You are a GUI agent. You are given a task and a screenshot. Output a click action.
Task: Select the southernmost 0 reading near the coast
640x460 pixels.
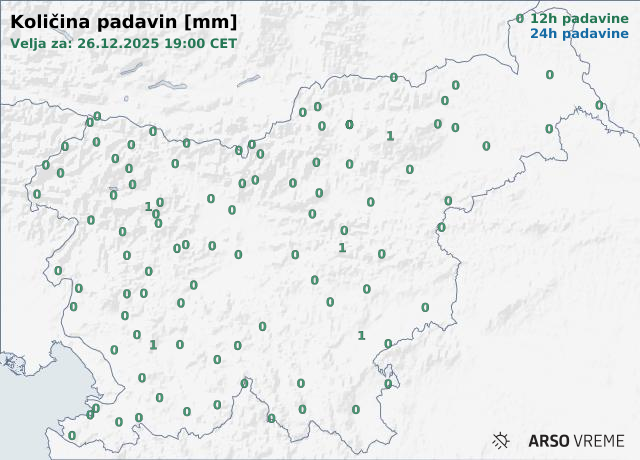tap(71, 435)
